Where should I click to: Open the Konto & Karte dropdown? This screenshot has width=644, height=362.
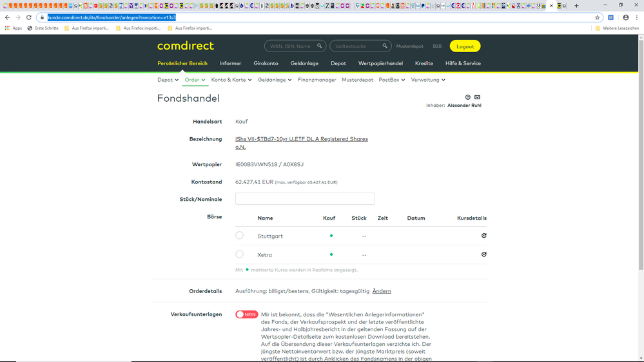point(231,80)
